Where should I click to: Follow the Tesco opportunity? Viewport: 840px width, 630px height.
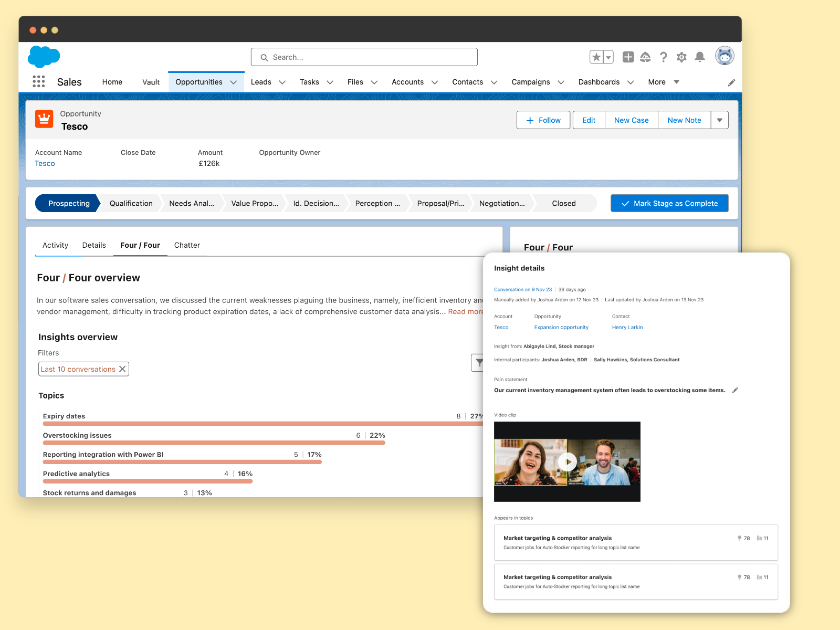click(543, 120)
